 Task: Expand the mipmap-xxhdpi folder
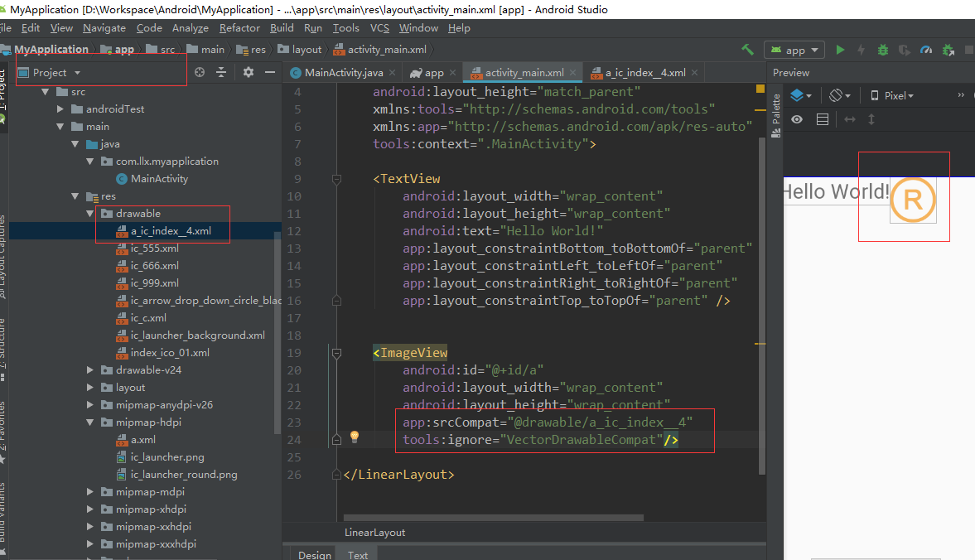click(x=90, y=527)
